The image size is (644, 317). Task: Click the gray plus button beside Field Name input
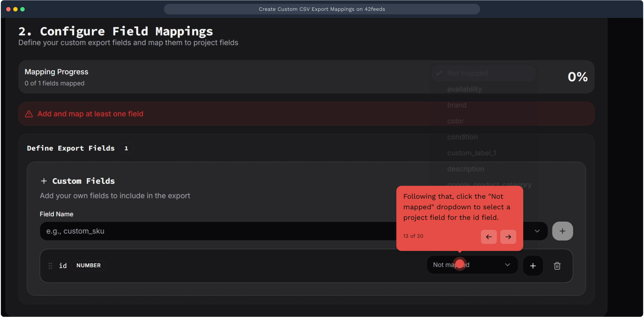562,231
